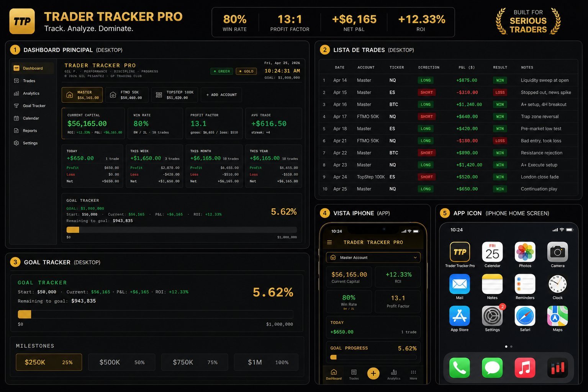This screenshot has width=588, height=392.
Task: Click the TTP logo in the header
Action: click(22, 21)
